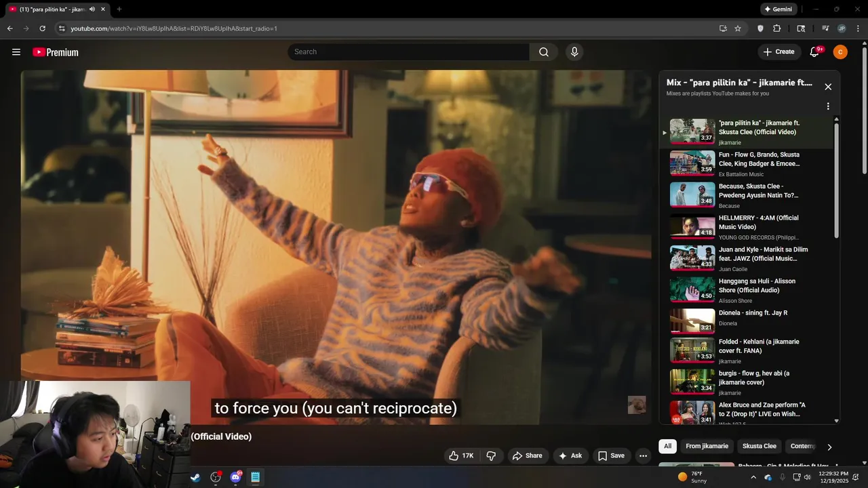View site information icon in address bar
This screenshot has width=868, height=488.
(61, 28)
